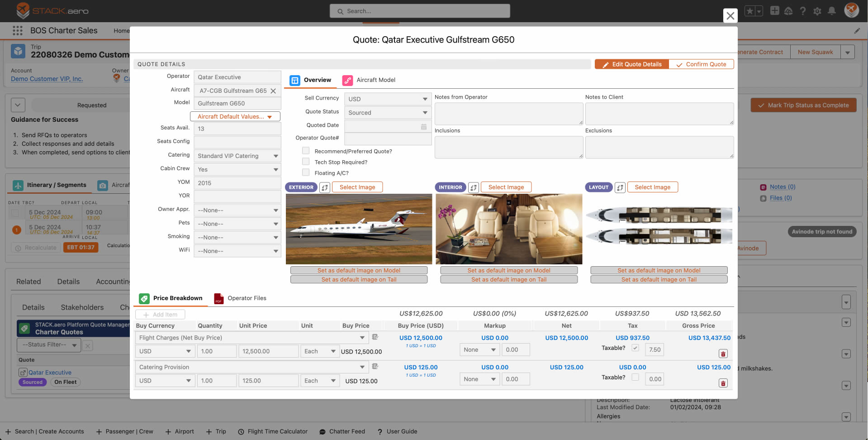This screenshot has height=440, width=868.
Task: Click the New Squawk button
Action: 815,52
